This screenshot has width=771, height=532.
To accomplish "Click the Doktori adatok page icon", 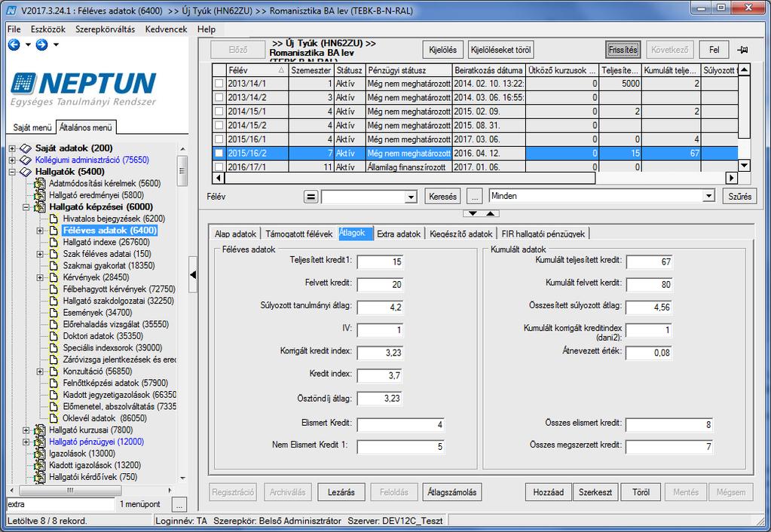I will [x=54, y=336].
